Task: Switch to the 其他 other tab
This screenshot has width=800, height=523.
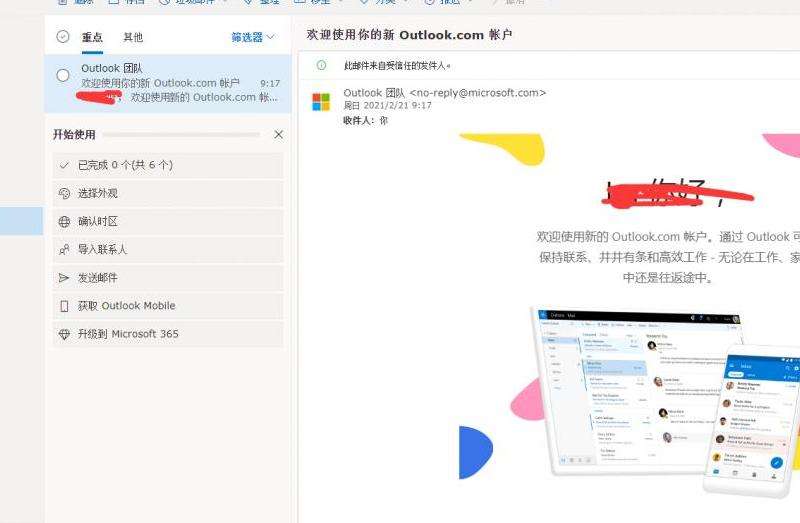Action: 132,37
